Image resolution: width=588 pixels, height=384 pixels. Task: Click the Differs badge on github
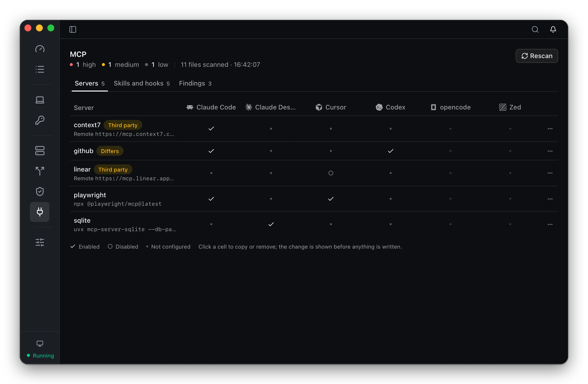point(110,151)
